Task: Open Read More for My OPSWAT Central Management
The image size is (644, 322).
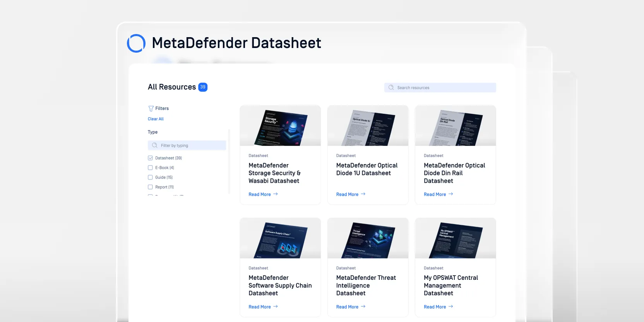Action: click(x=435, y=307)
